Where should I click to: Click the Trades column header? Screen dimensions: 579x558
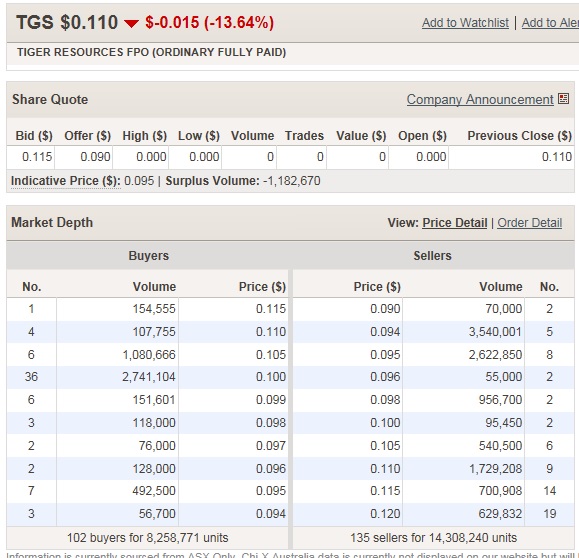tap(304, 136)
